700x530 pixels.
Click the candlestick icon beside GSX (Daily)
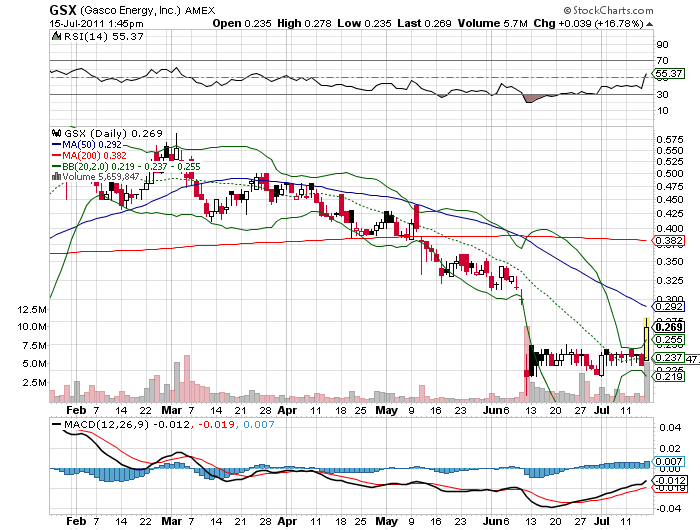coord(57,133)
